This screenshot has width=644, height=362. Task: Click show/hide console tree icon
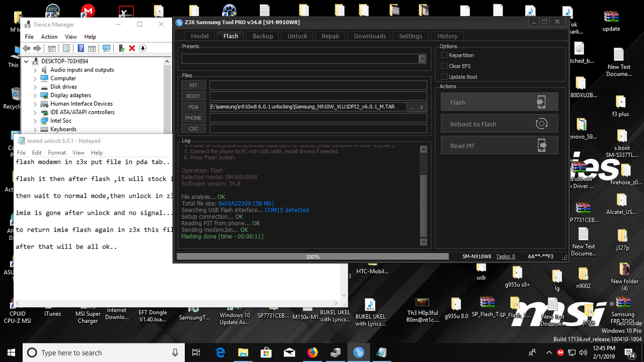click(x=52, y=48)
